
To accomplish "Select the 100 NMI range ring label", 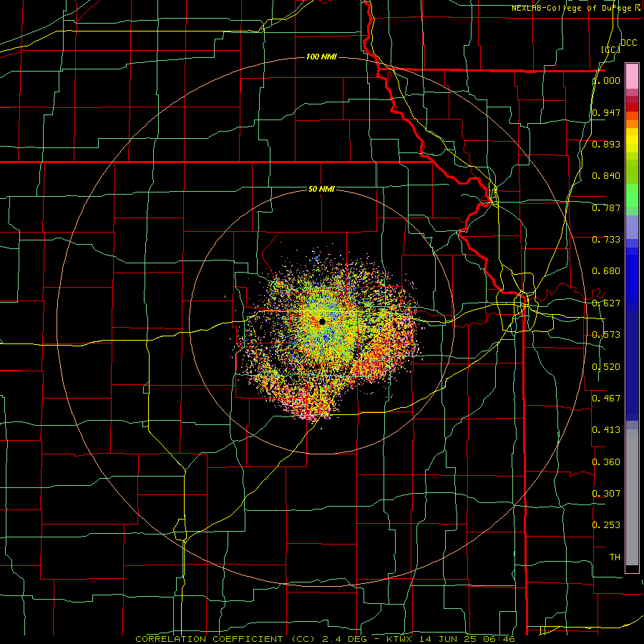I will (321, 57).
